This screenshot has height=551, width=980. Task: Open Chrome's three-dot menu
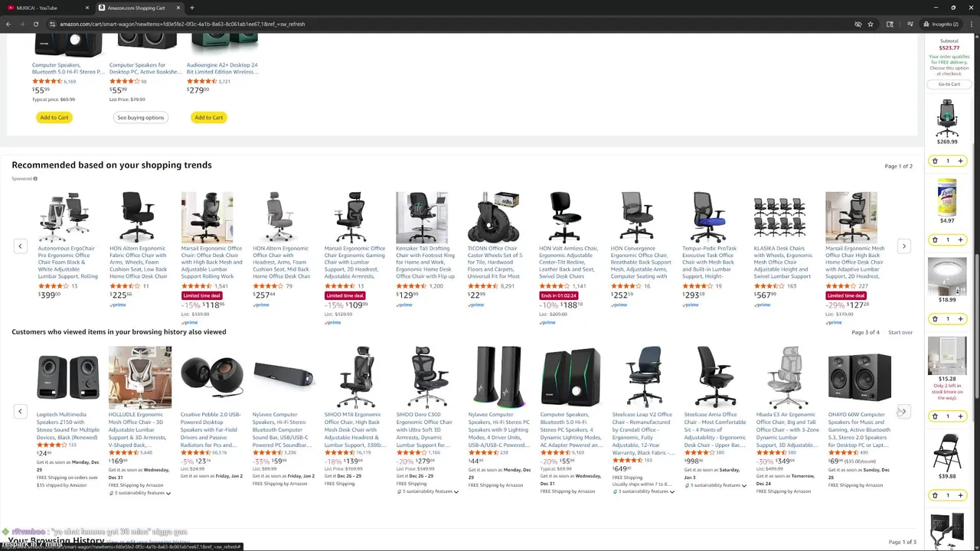(971, 24)
